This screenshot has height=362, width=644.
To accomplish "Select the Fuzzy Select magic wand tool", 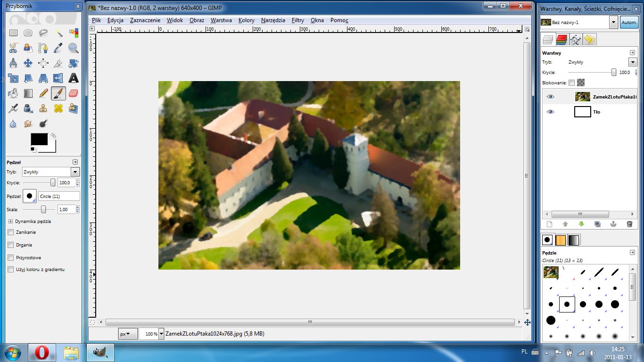I will coord(58,33).
